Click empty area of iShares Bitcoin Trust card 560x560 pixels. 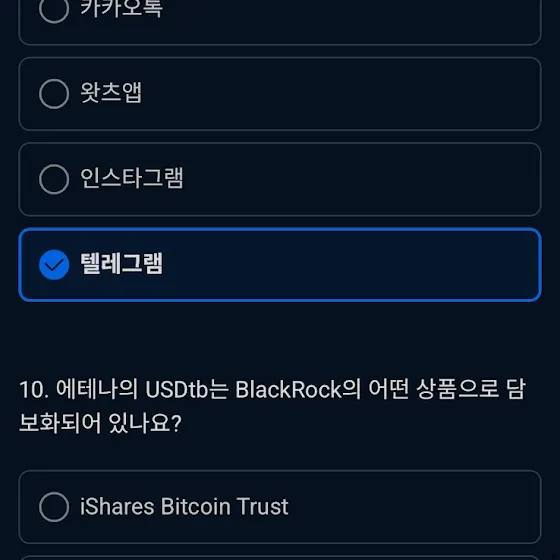[411, 507]
